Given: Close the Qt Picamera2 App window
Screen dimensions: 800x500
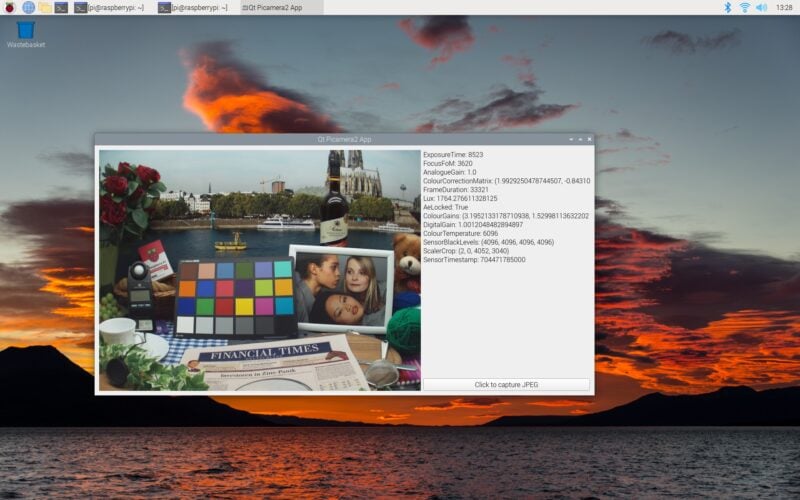Looking at the screenshot, I should click(x=589, y=139).
